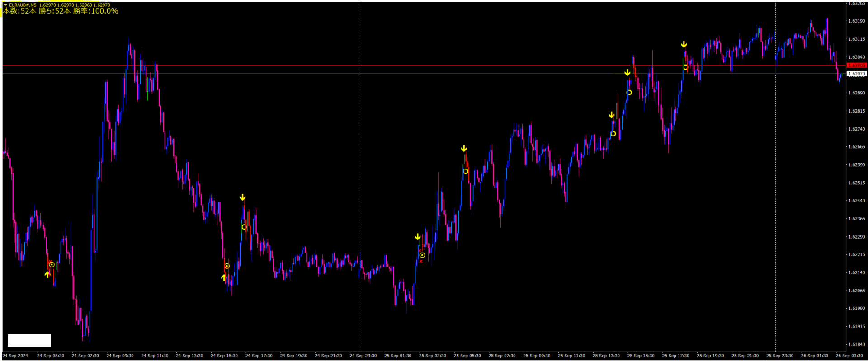This screenshot has width=868, height=361.
Task: Click the 24 Sep 2024 date label
Action: tap(15, 356)
